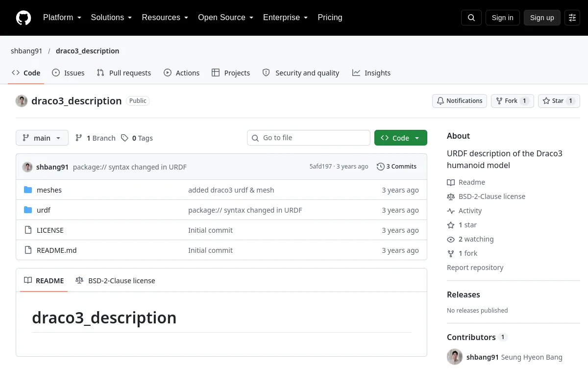Open commit hash 5afd197
The width and height of the screenshot is (588, 392).
tap(320, 167)
